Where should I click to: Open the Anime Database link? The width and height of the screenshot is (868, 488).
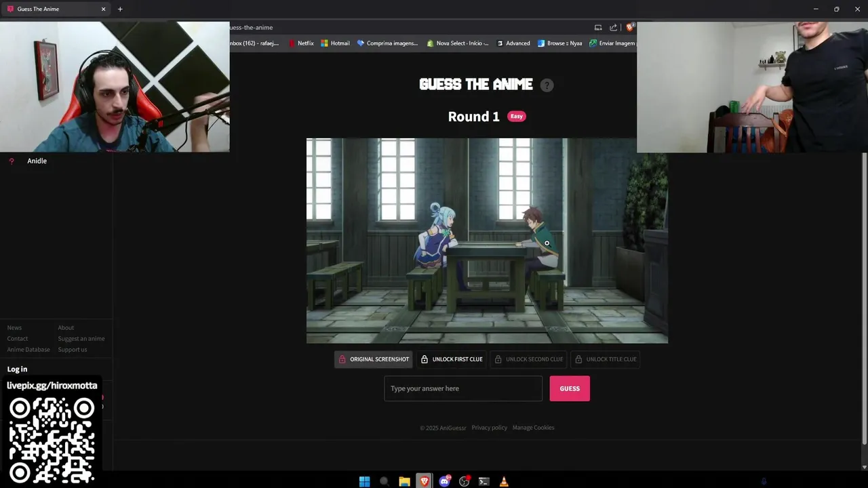(28, 349)
